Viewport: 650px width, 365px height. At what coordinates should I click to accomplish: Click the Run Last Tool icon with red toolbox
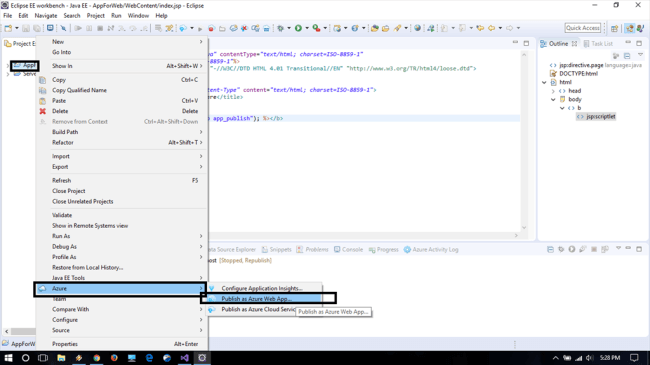(316, 28)
